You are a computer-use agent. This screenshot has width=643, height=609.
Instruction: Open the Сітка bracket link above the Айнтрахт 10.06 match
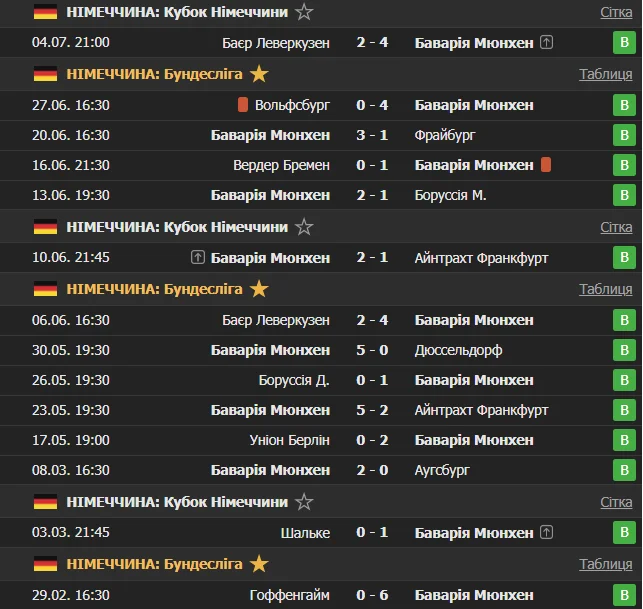coord(616,227)
